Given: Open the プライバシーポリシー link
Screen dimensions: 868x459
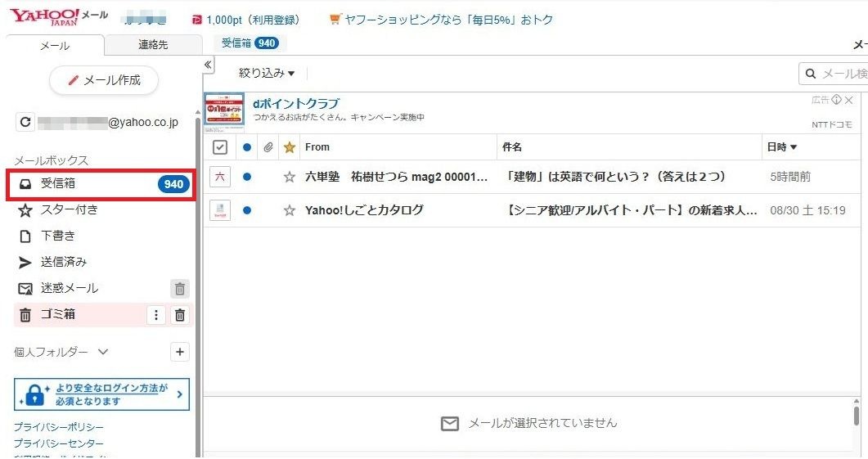Looking at the screenshot, I should click(58, 427).
